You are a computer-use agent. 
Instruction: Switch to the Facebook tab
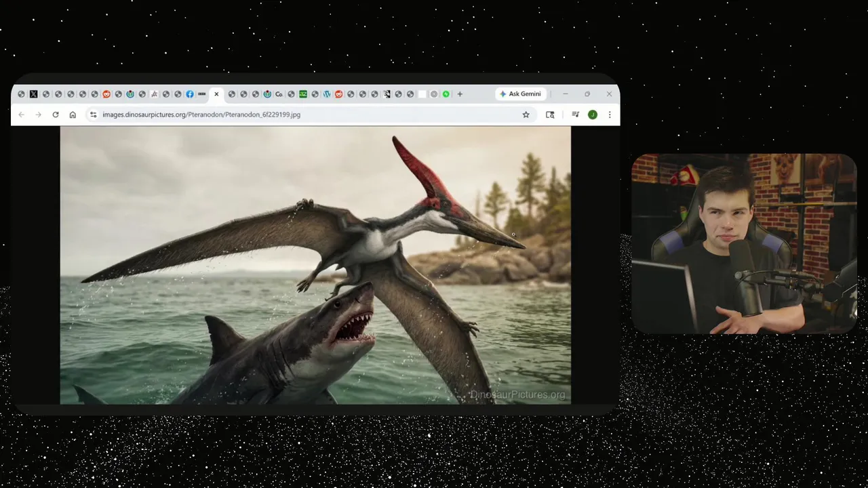point(190,94)
